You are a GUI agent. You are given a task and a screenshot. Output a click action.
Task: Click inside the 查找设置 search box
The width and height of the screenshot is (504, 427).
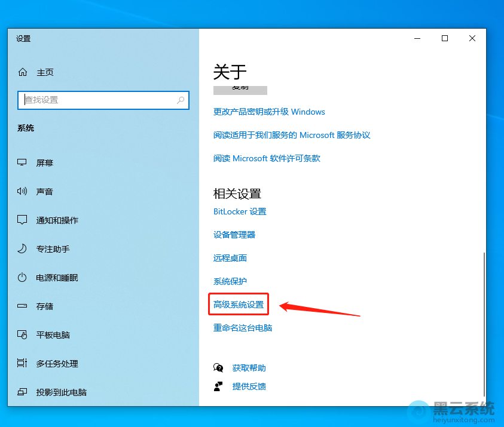pyautogui.click(x=103, y=100)
